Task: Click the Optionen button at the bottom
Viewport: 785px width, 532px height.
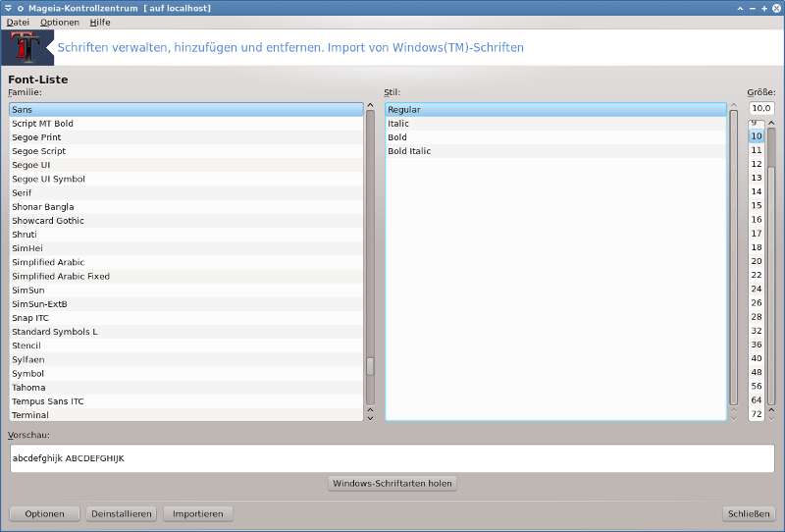Action: pos(44,514)
